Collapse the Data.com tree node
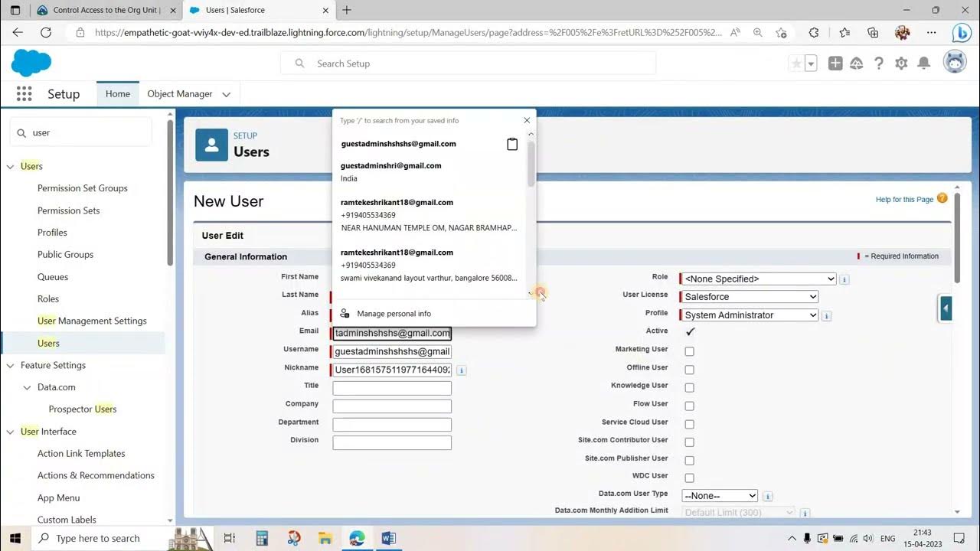Viewport: 980px width, 551px height. [x=27, y=387]
